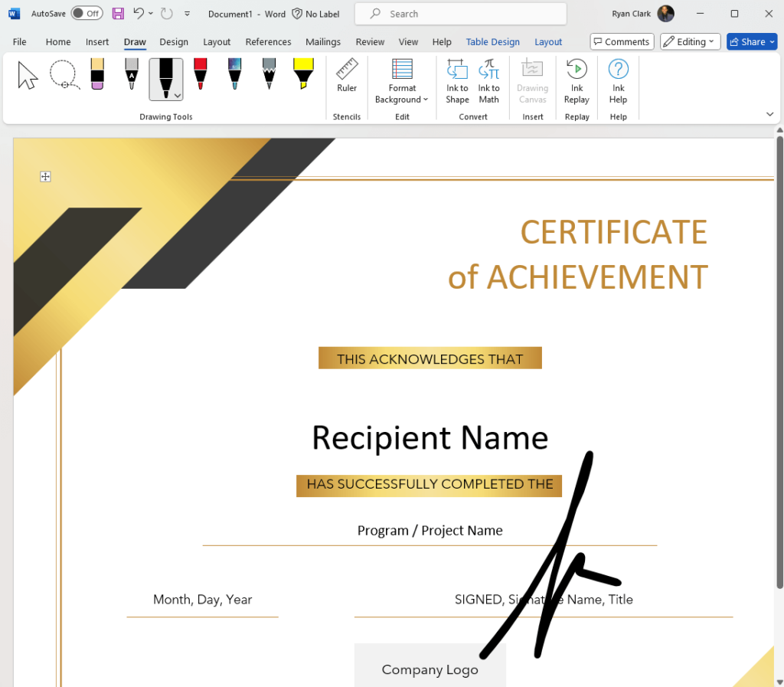The width and height of the screenshot is (784, 687).
Task: Click the Word app icon
Action: point(14,14)
